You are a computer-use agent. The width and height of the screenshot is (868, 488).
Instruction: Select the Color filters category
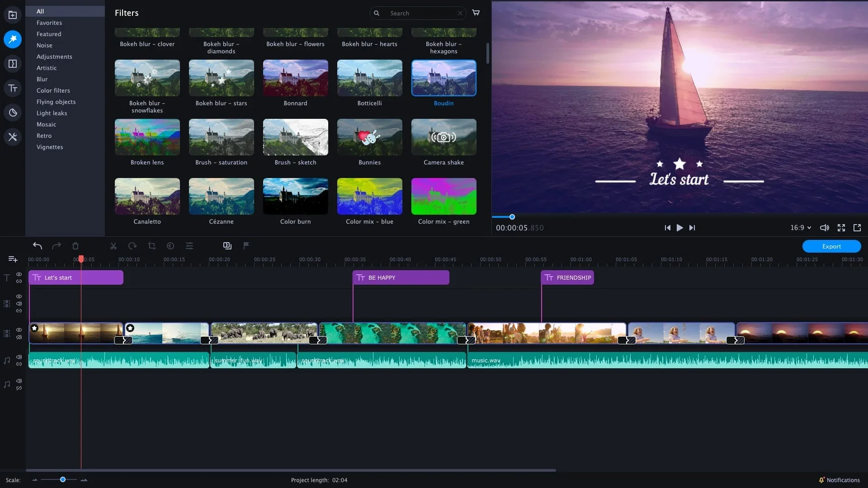[53, 90]
